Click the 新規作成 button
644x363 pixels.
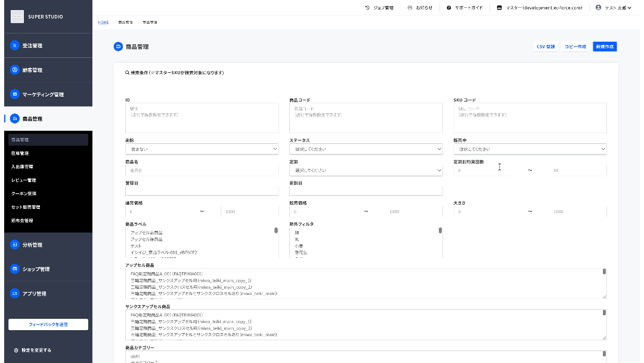point(605,47)
